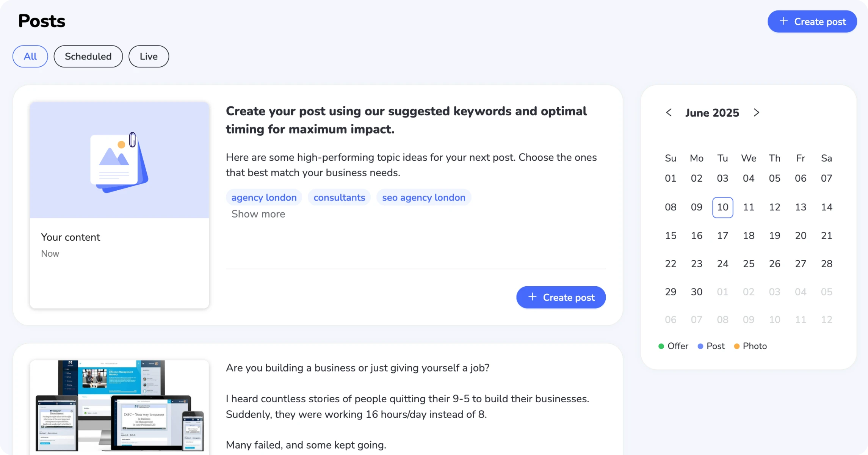The image size is (868, 455).
Task: Select the All posts filter
Action: (x=30, y=56)
